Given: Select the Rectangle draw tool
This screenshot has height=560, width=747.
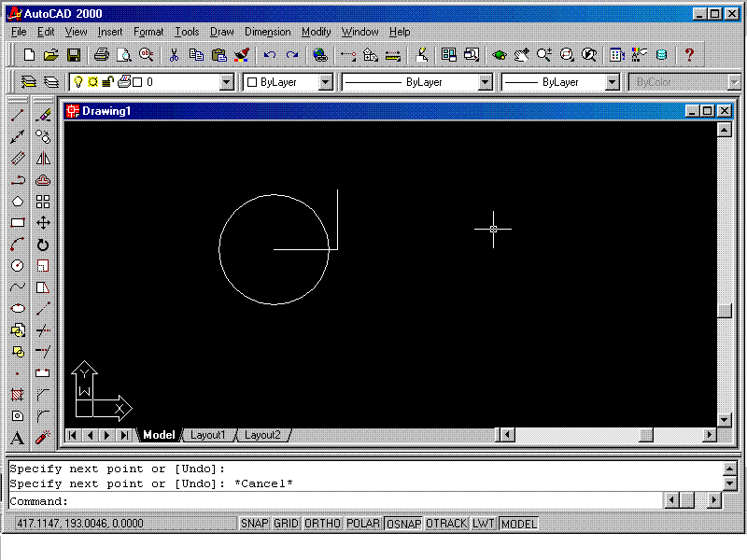Looking at the screenshot, I should [x=18, y=223].
